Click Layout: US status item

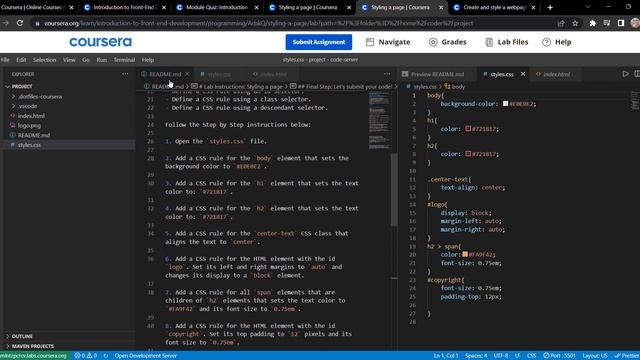(595, 356)
